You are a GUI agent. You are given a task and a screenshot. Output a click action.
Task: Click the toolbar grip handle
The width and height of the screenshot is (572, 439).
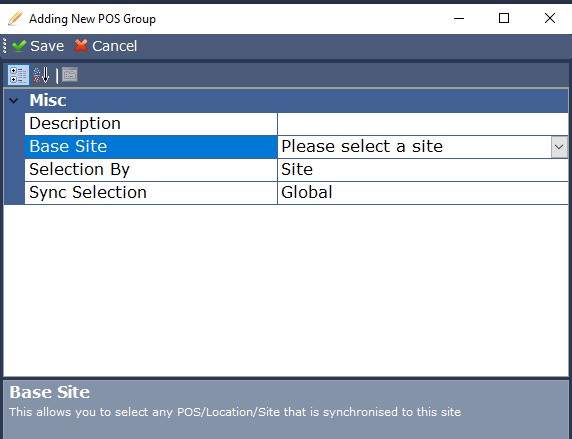pyautogui.click(x=4, y=46)
